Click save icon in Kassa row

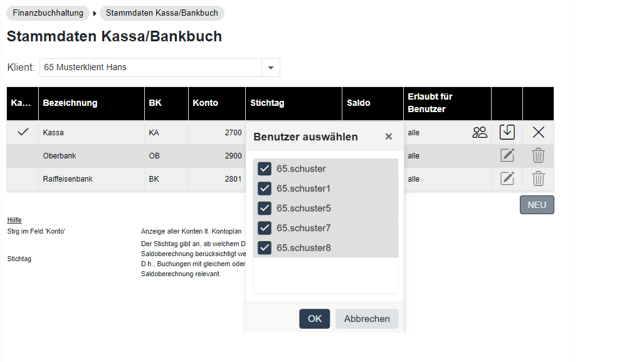(x=507, y=132)
